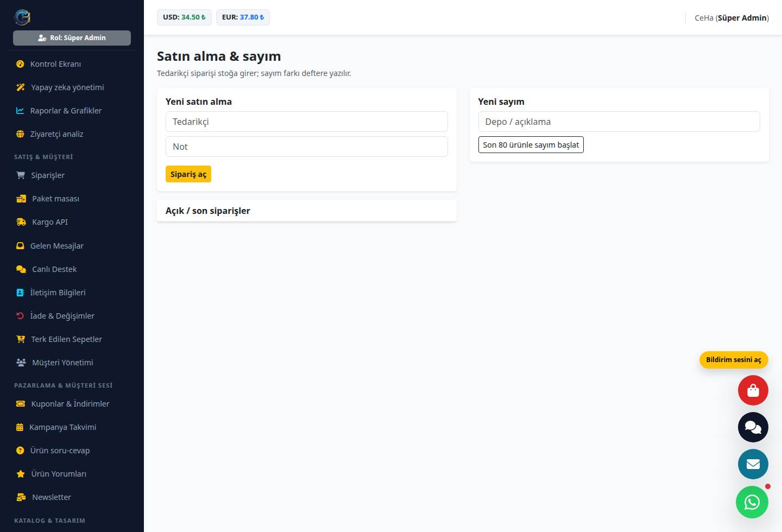Click the Kontrol Ekranı gauge icon
Screen dimensions: 782x532
coord(20,64)
